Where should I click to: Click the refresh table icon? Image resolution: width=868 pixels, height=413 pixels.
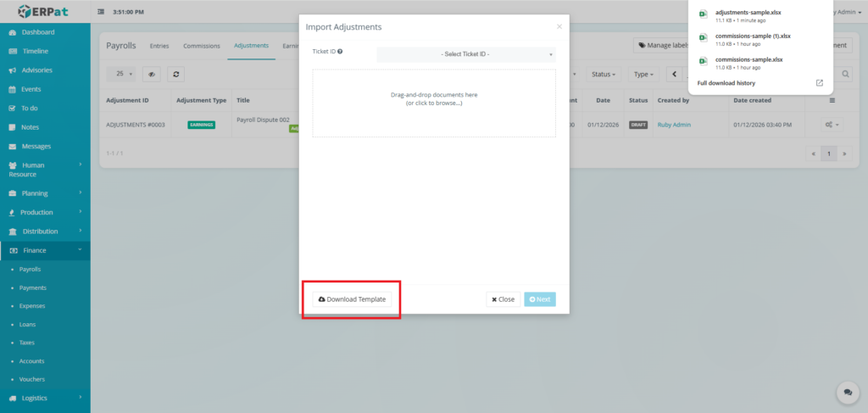coord(176,74)
